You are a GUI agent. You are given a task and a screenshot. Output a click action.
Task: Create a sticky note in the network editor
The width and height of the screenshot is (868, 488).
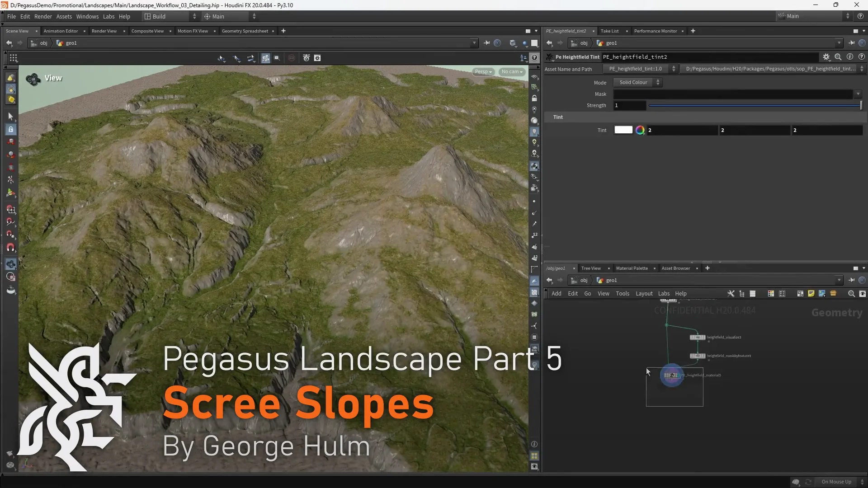point(811,294)
